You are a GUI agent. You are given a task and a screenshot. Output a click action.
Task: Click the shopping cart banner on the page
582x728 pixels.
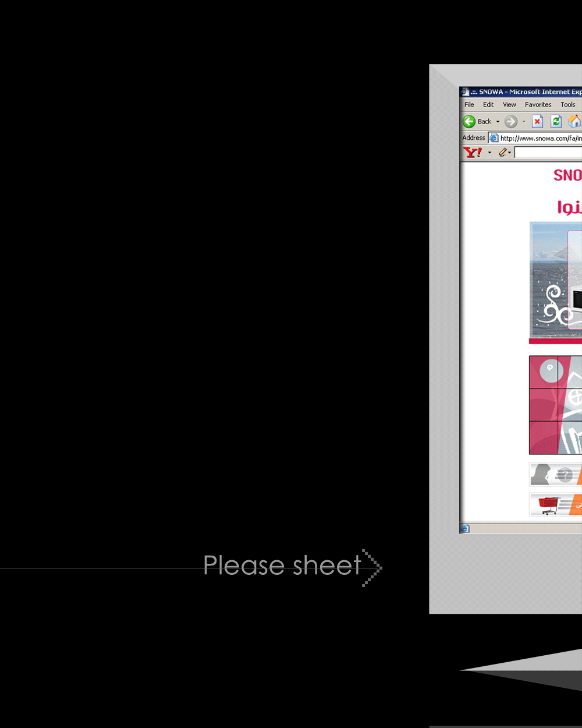(556, 504)
